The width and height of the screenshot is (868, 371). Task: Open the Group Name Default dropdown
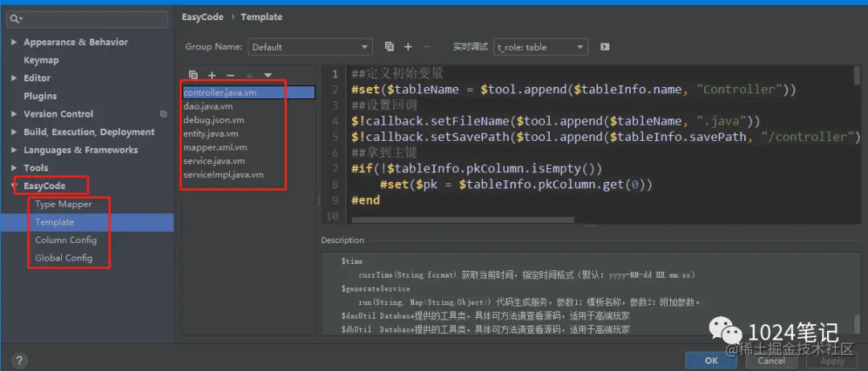tap(310, 47)
